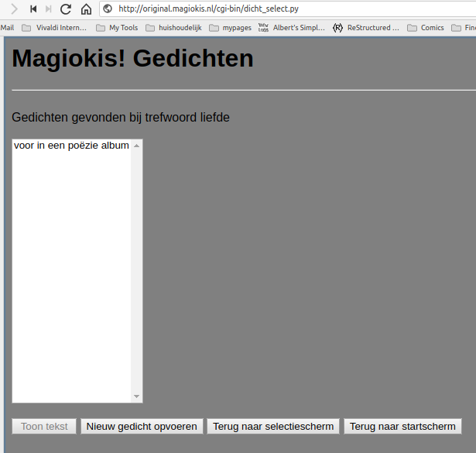Click the ReStructured bookmark R icon
476x453 pixels.
point(338,28)
